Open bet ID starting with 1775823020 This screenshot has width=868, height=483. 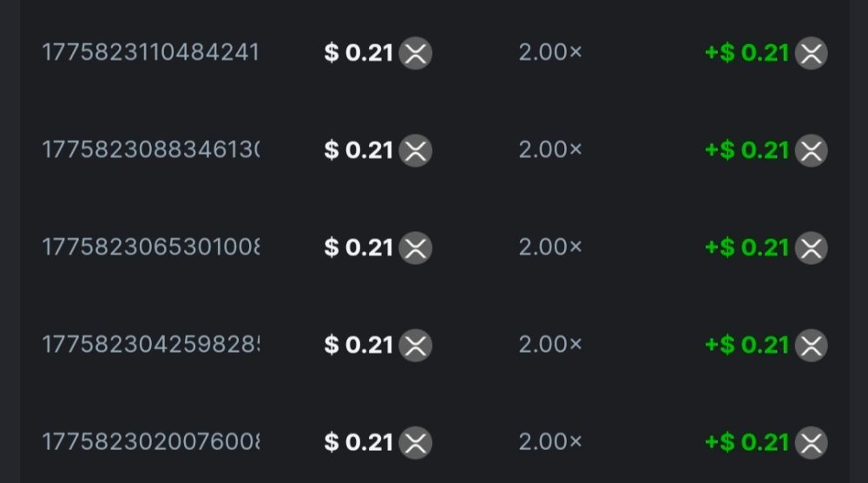coord(150,442)
